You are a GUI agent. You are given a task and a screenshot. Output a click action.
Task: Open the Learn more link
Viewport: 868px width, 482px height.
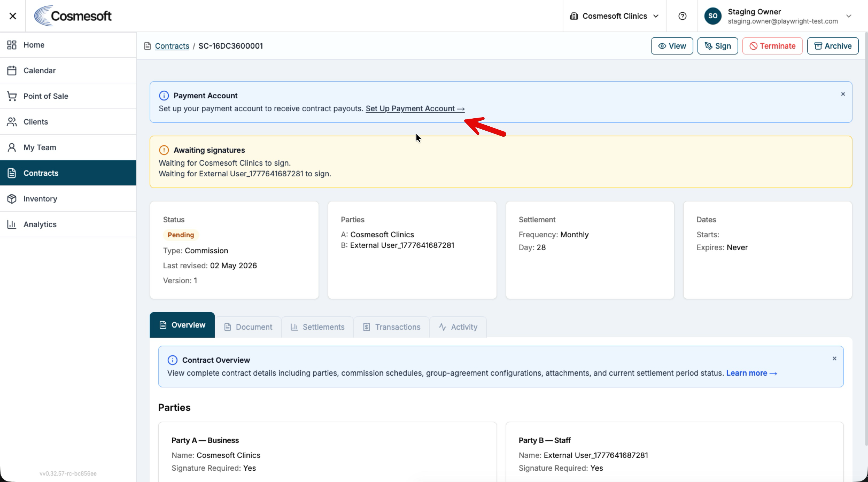[751, 373]
